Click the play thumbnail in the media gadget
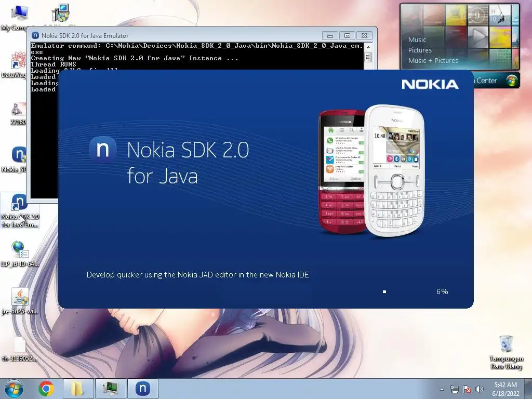This screenshot has width=532, height=399. tap(478, 37)
